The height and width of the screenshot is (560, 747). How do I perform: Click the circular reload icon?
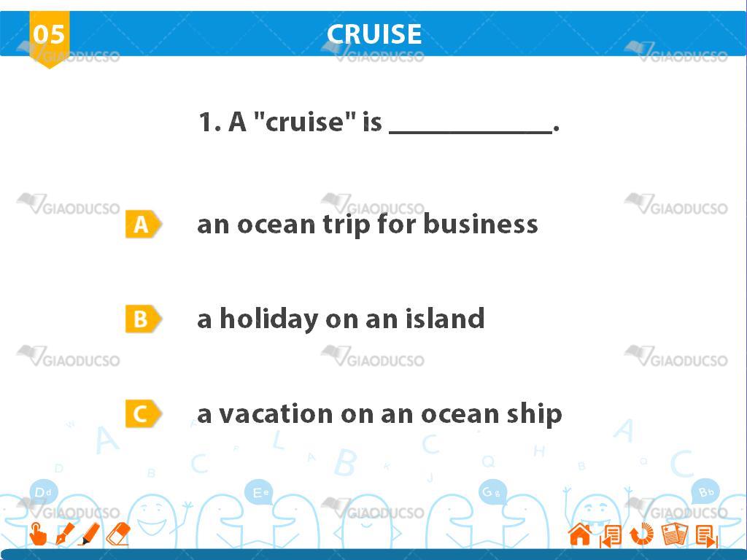tap(642, 534)
